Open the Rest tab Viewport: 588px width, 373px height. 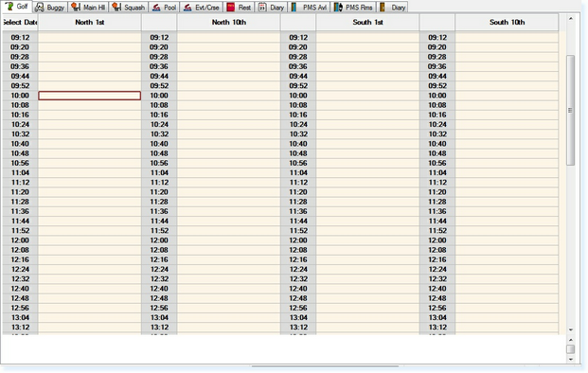[x=239, y=8]
